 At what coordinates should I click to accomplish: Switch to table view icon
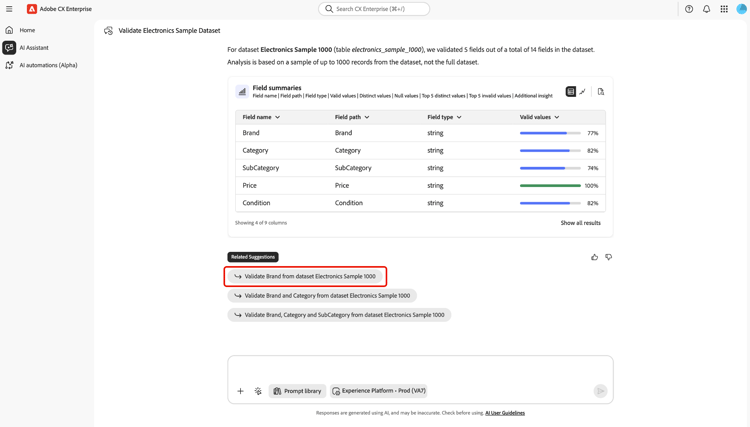point(571,91)
